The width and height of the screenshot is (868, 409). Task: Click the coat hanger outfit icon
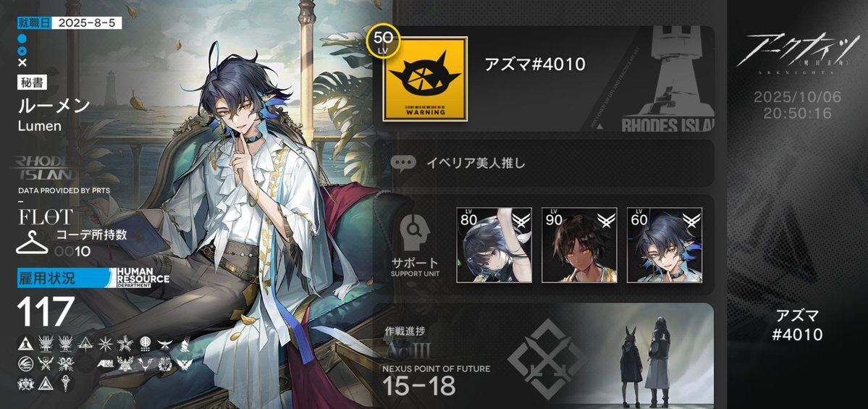click(x=32, y=243)
